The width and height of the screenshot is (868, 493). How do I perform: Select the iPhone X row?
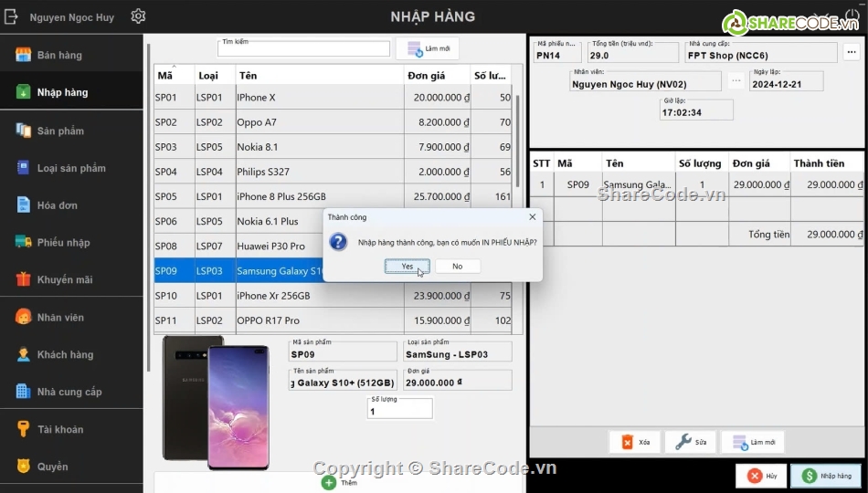click(x=333, y=98)
